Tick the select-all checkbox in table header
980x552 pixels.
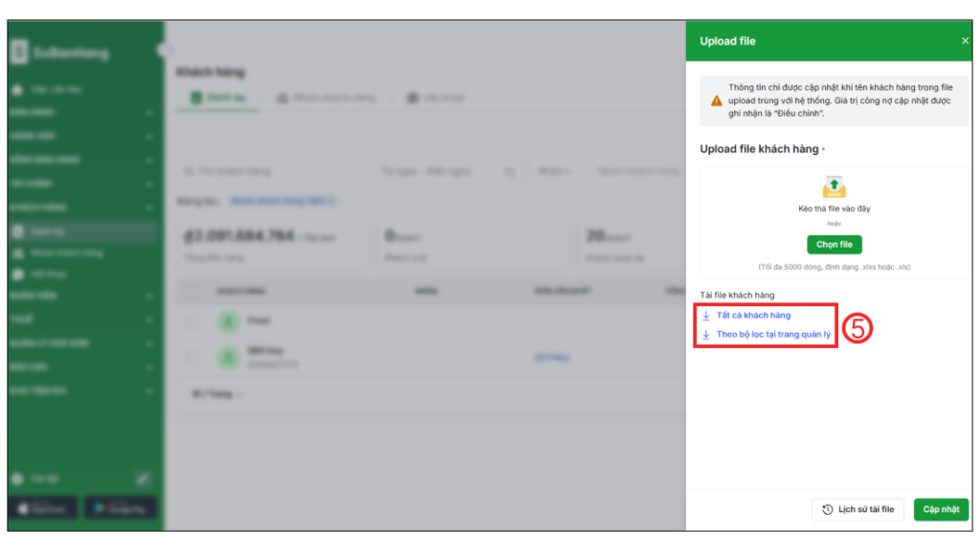pos(191,291)
